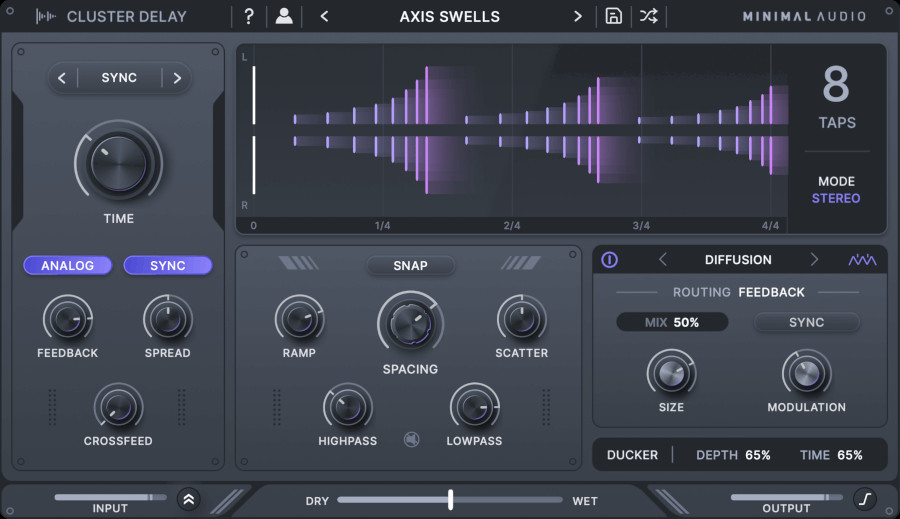Change the STEREO mode setting
Viewport: 900px width, 519px height.
(x=836, y=198)
